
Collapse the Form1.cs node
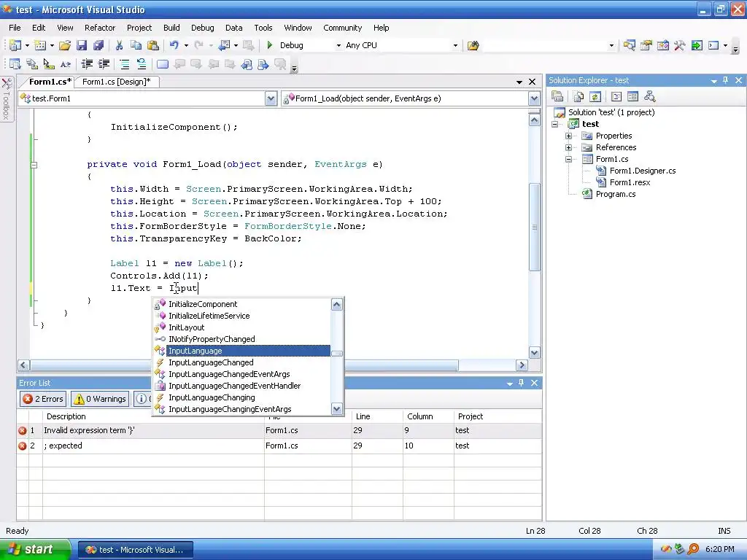click(x=568, y=159)
